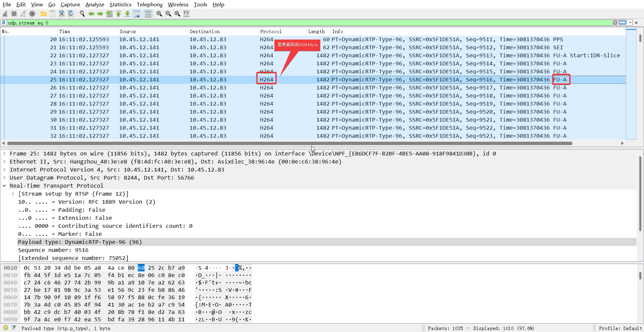Open capture file properties status bar icon
The image size is (644, 332).
pyautogui.click(x=14, y=328)
